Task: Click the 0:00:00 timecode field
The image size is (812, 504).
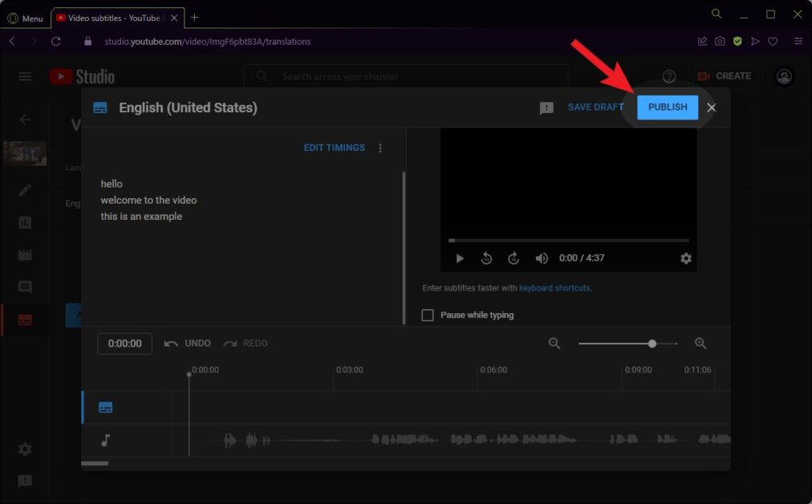Action: click(x=125, y=343)
